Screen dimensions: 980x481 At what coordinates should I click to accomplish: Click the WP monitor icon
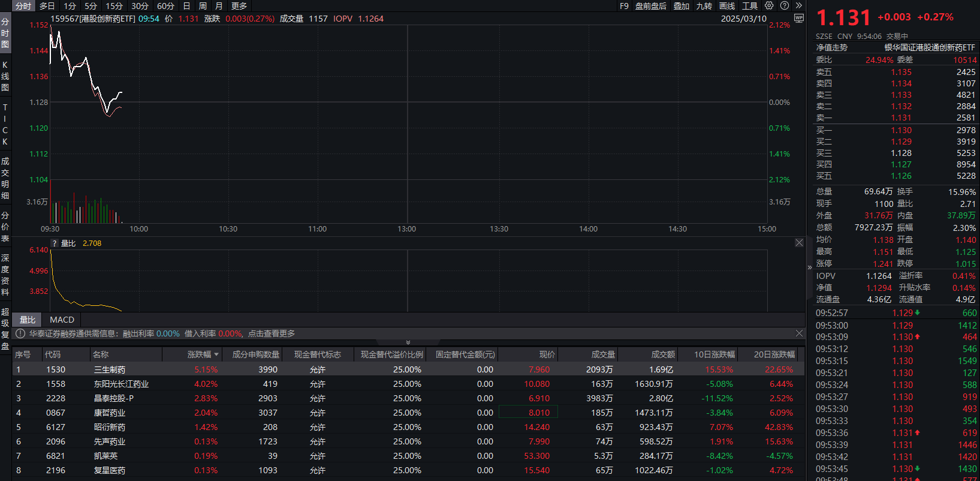pyautogui.click(x=798, y=18)
